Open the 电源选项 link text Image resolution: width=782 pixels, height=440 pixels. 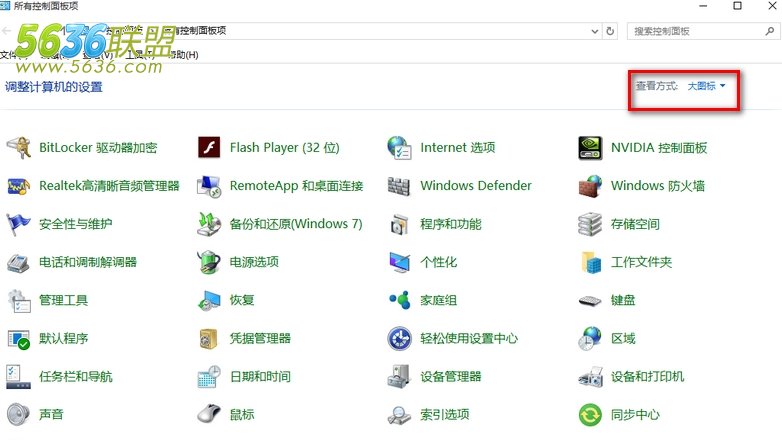254,262
